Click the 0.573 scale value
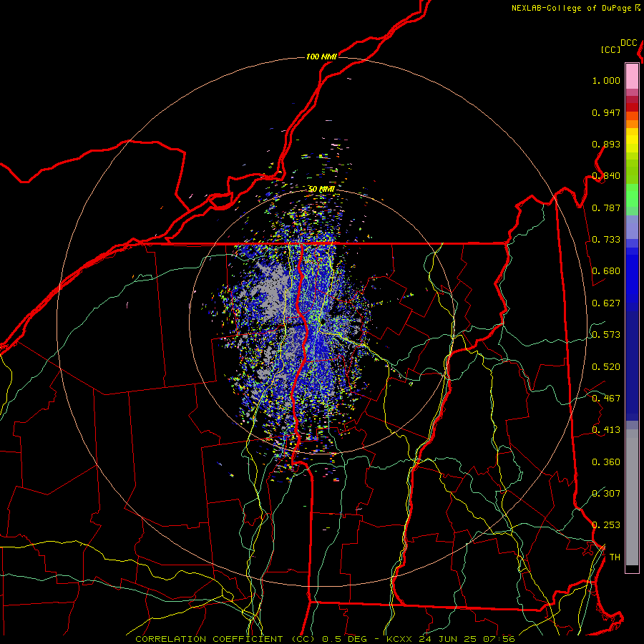Image resolution: width=644 pixels, height=644 pixels. [606, 335]
